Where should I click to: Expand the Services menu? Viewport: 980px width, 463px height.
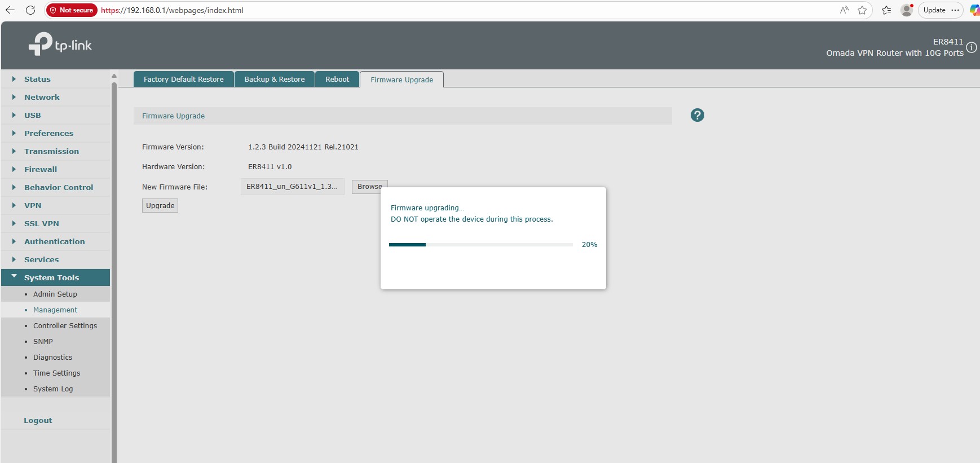click(x=55, y=259)
